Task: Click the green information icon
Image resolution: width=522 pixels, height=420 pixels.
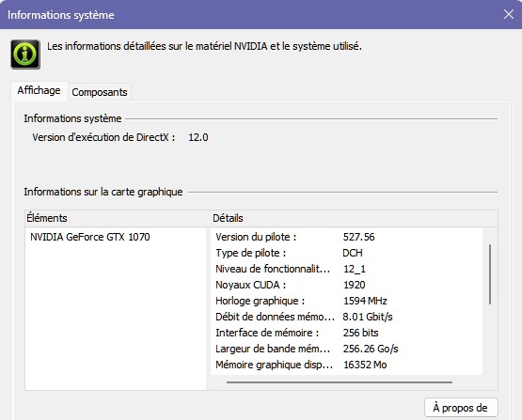Action: (x=25, y=54)
